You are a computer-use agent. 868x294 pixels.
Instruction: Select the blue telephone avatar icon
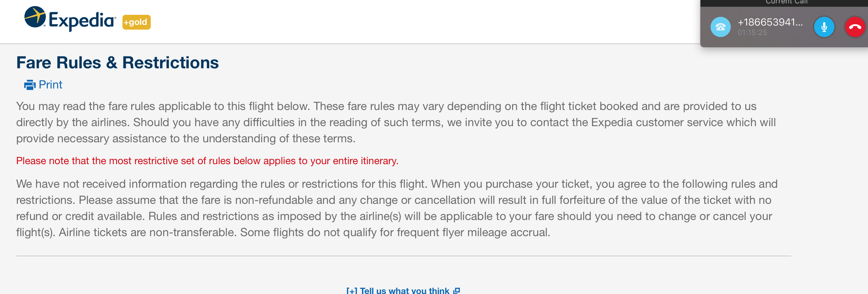[x=720, y=27]
